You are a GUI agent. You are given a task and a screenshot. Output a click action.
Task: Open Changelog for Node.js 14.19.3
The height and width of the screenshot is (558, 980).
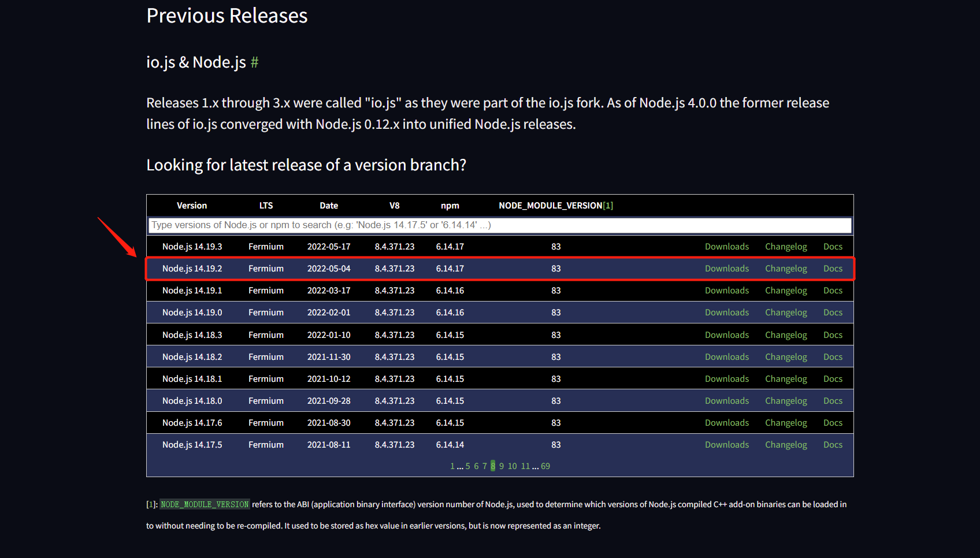coord(785,247)
